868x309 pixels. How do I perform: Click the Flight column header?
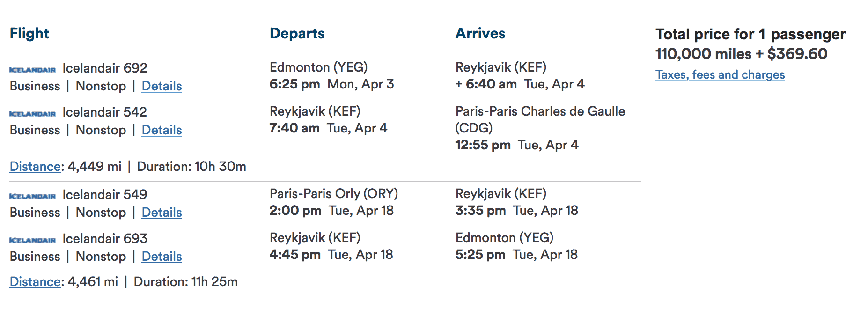(29, 33)
